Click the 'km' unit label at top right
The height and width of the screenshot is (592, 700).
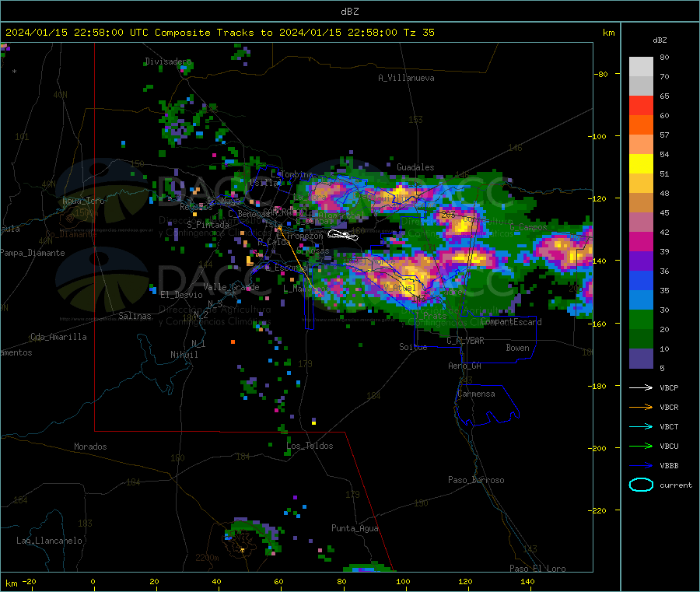point(608,33)
